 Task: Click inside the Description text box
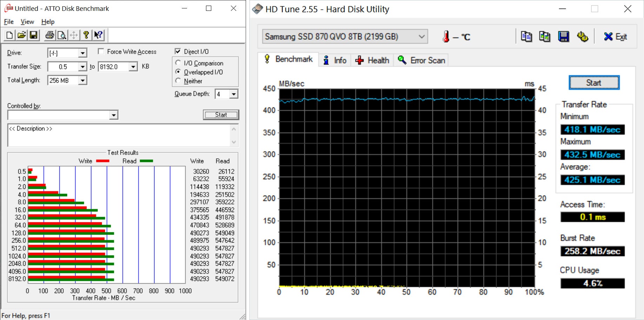pyautogui.click(x=119, y=135)
